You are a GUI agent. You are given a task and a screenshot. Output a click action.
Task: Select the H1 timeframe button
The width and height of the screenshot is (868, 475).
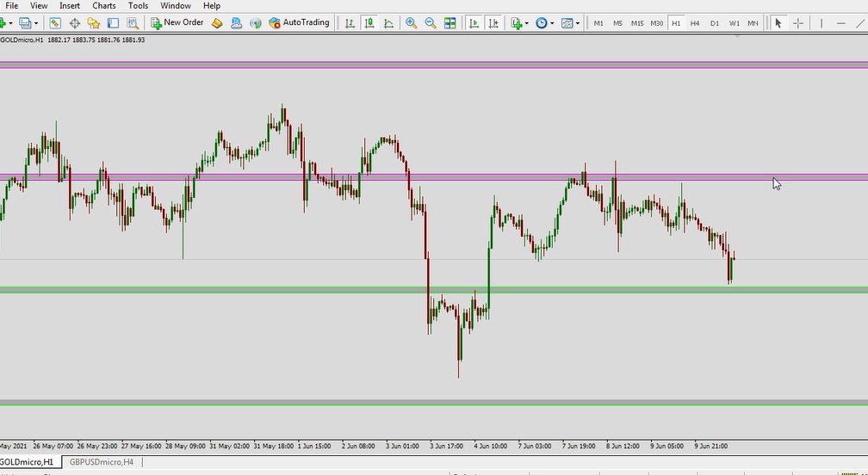pos(676,23)
